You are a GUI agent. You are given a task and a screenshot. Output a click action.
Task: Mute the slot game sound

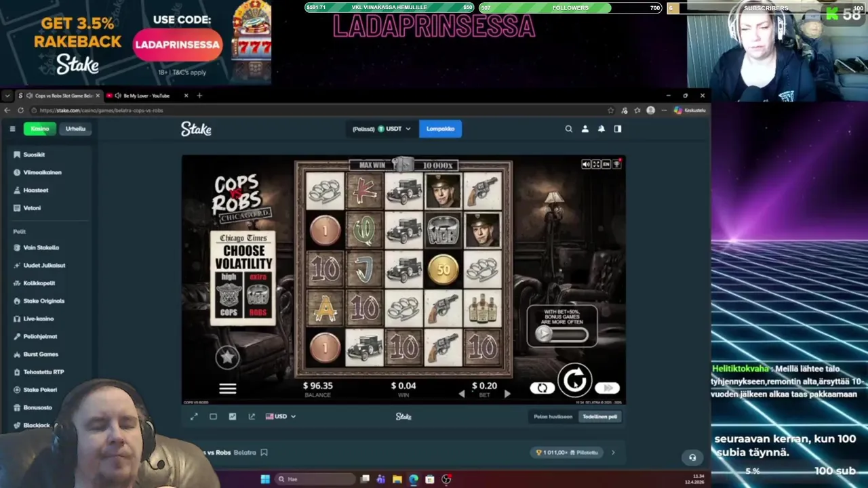[586, 164]
